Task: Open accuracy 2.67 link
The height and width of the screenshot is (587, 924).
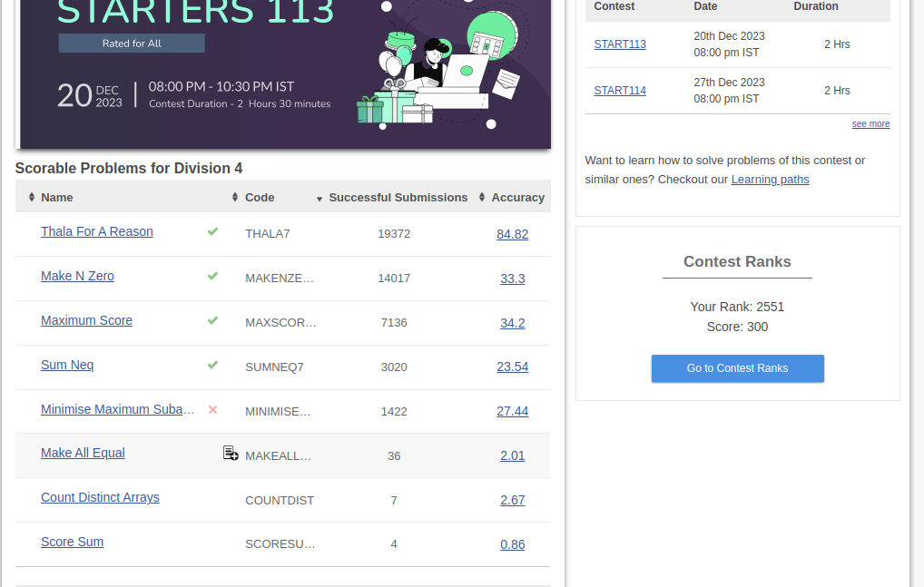Action: (x=512, y=500)
